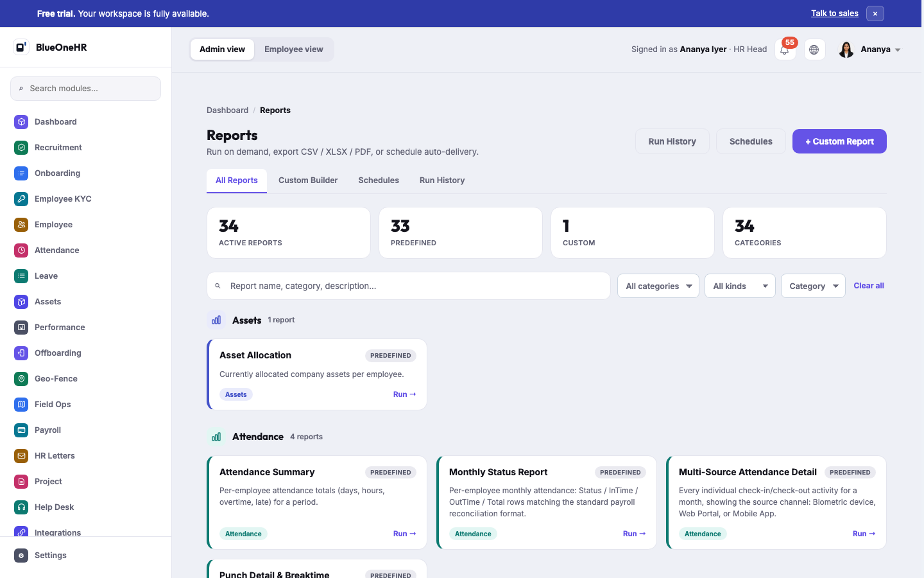Select the All Reports tab
The height and width of the screenshot is (578, 924).
click(237, 180)
